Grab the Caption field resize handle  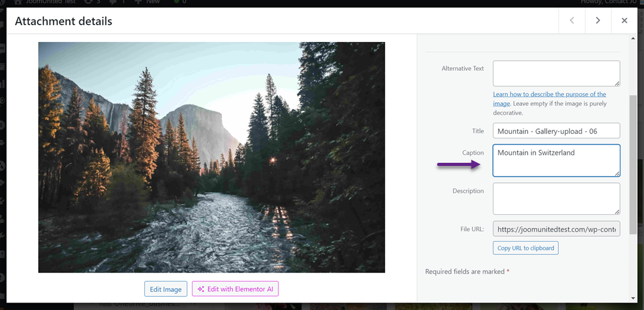pos(617,173)
